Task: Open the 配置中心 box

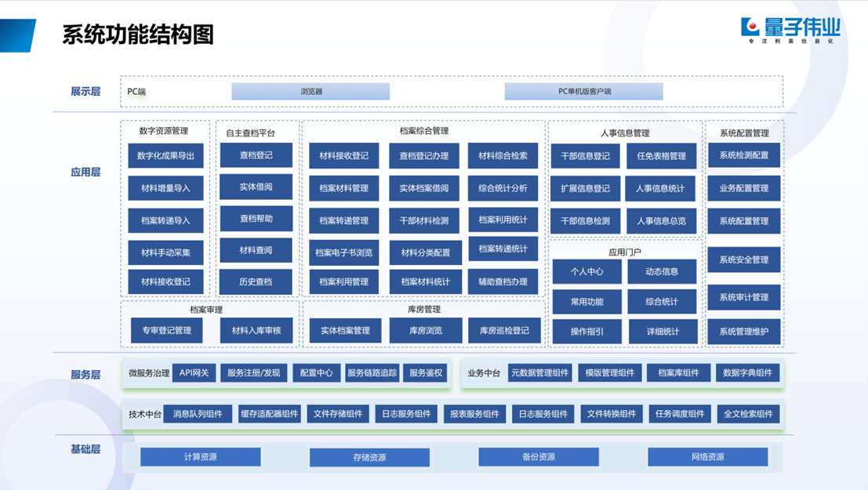Action: pos(316,372)
